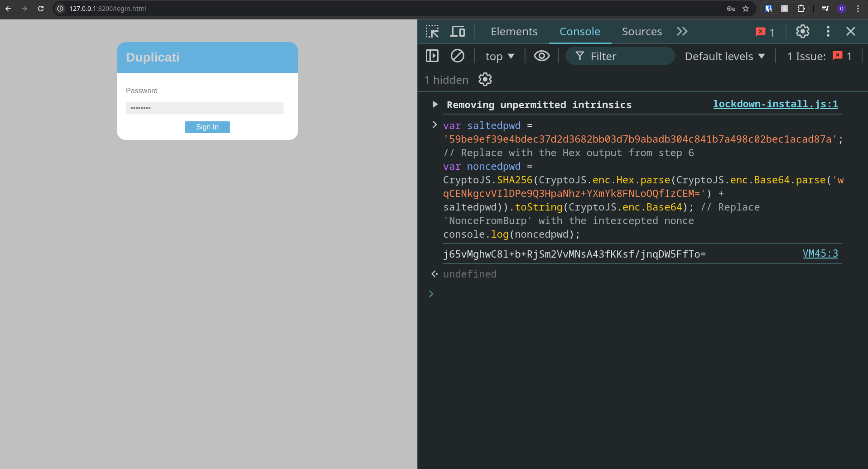868x469 pixels.
Task: Open the top JavaScript context dropdown
Action: 500,56
